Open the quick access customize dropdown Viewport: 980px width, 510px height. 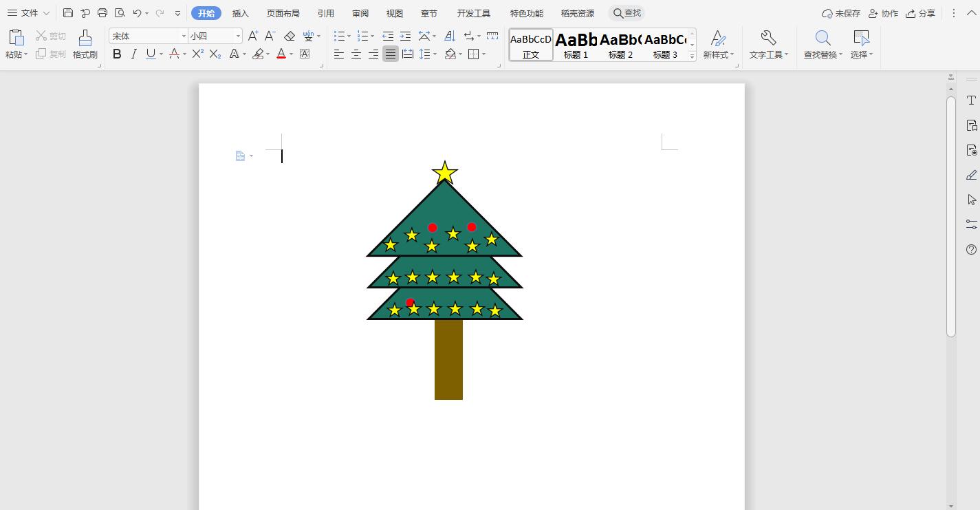[x=178, y=13]
